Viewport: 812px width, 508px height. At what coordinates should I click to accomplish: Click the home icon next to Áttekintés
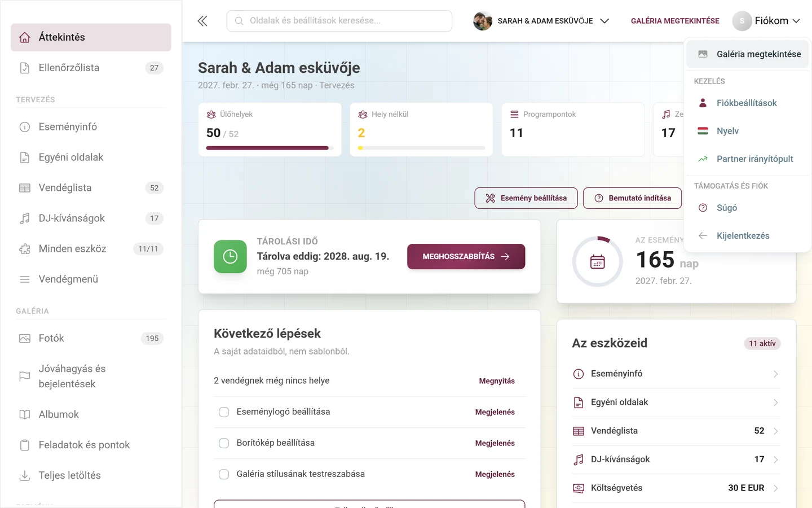25,37
